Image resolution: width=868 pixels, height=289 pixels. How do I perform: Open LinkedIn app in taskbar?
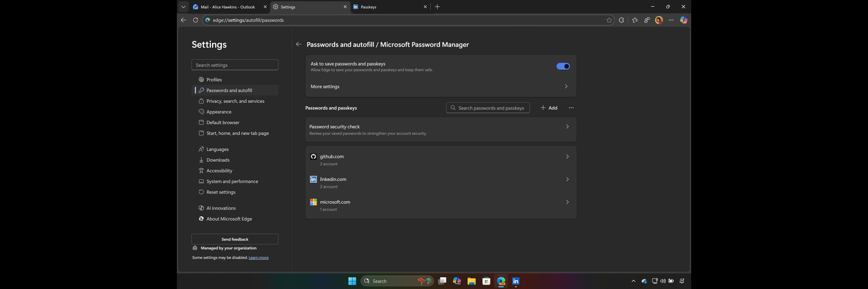click(x=516, y=281)
